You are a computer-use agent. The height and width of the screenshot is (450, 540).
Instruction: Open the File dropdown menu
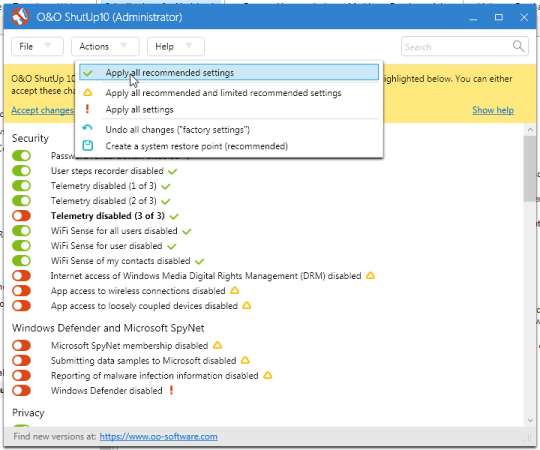(x=37, y=46)
